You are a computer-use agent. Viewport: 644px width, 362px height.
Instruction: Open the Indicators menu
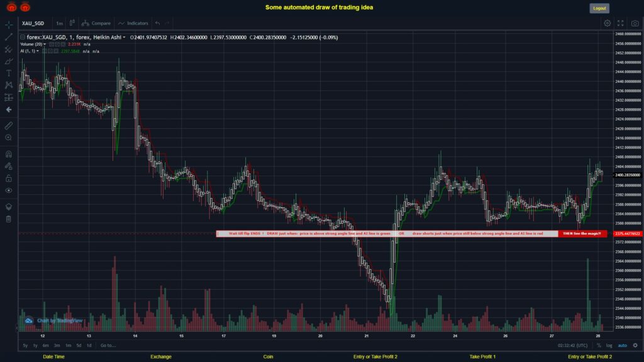(133, 23)
